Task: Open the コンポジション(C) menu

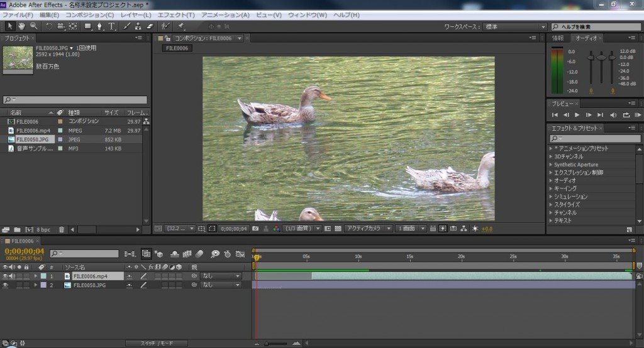Action: point(89,15)
